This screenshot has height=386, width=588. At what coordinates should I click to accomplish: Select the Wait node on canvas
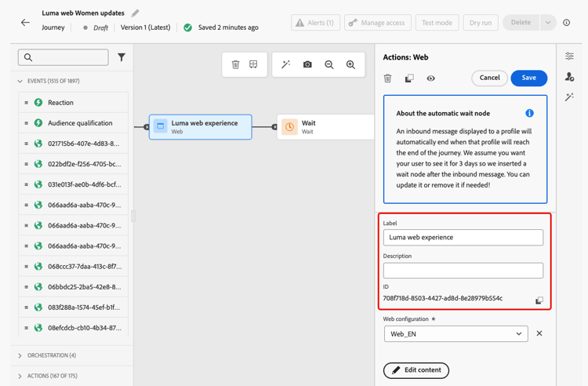pyautogui.click(x=325, y=127)
